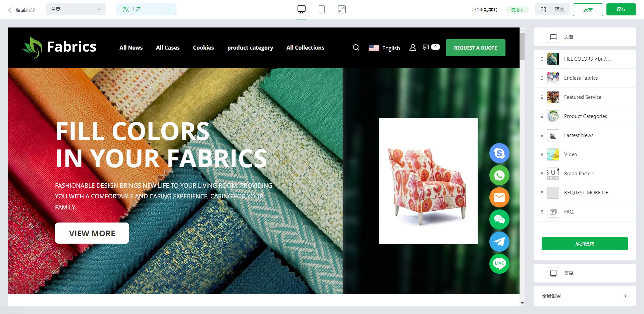Click the green 保存 save button

coord(621,9)
